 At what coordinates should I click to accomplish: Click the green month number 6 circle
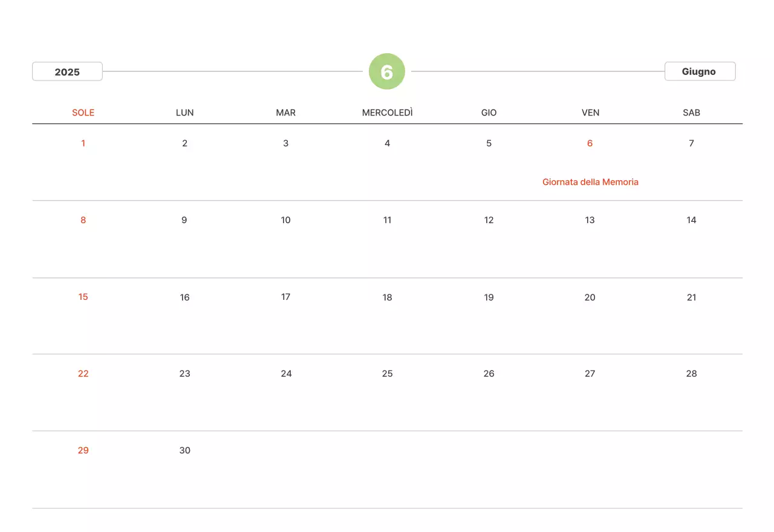387,72
